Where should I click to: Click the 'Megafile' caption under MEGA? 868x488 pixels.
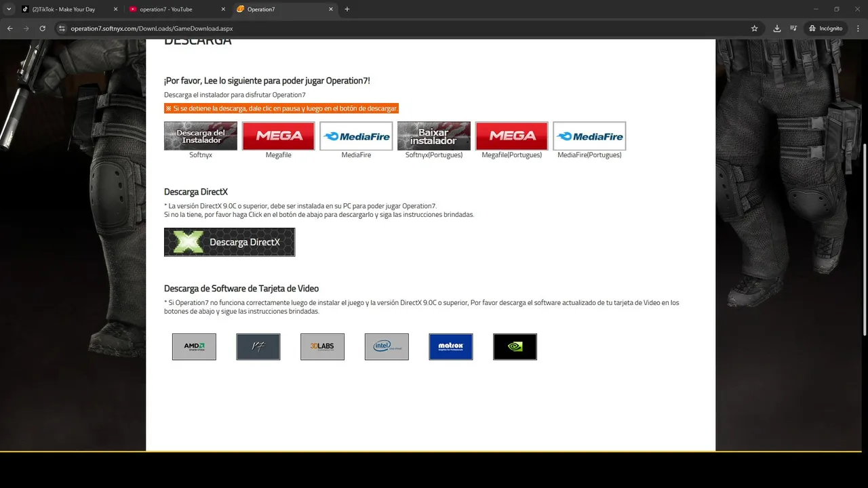279,155
